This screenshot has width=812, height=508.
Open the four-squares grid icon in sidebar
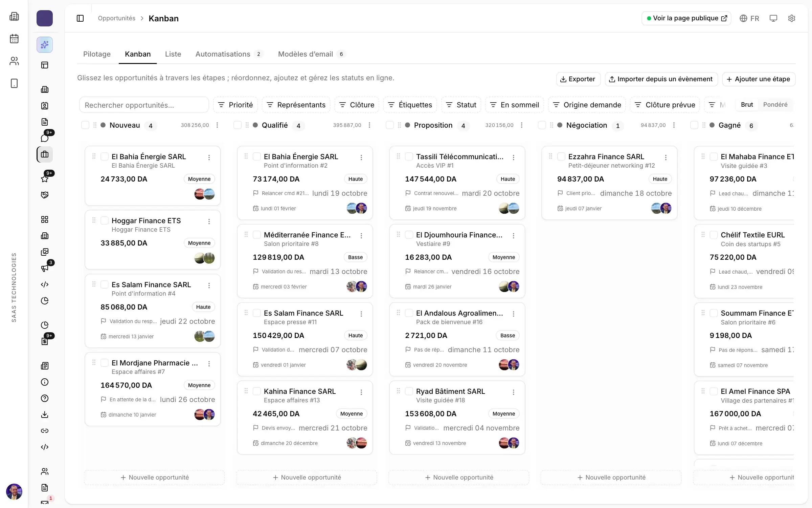point(45,219)
